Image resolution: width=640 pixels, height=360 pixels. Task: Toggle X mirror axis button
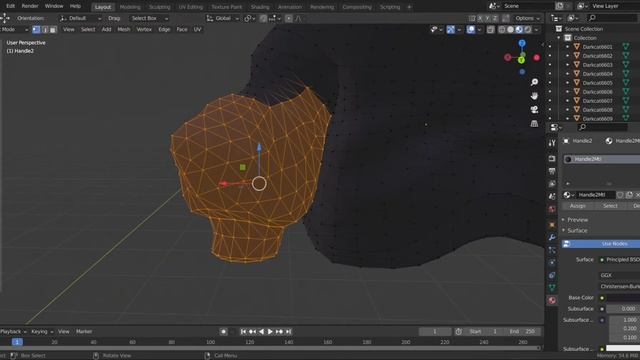click(480, 18)
